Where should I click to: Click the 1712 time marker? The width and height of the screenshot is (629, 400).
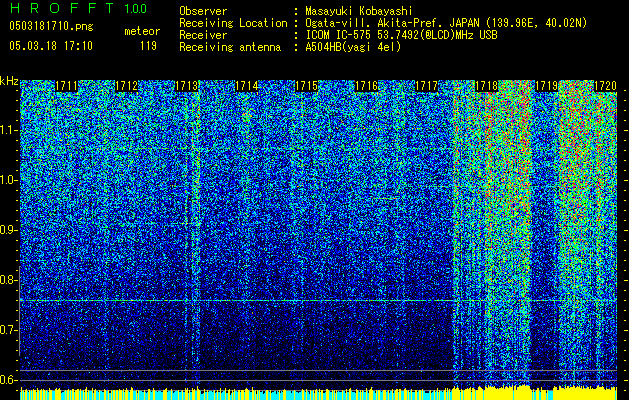(127, 86)
